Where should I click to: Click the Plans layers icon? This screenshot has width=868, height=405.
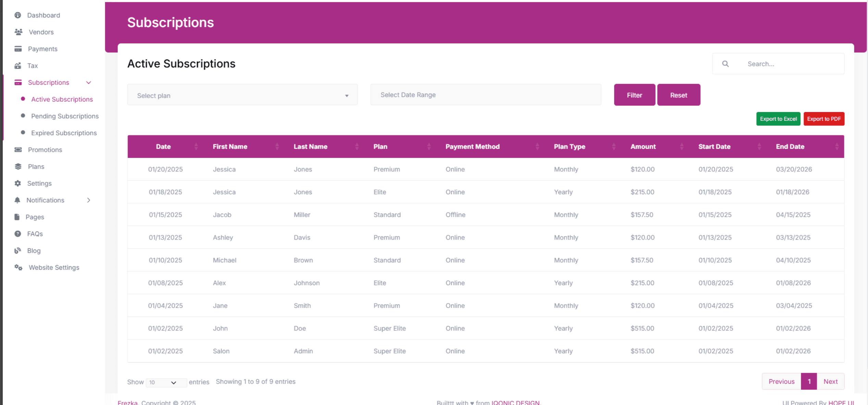click(x=18, y=166)
